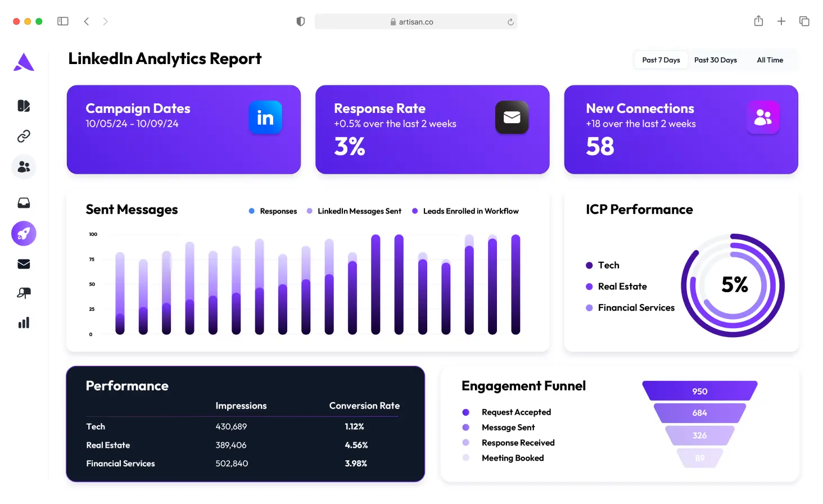Click the 950 funnel top segment
The image size is (823, 504).
[x=700, y=391]
